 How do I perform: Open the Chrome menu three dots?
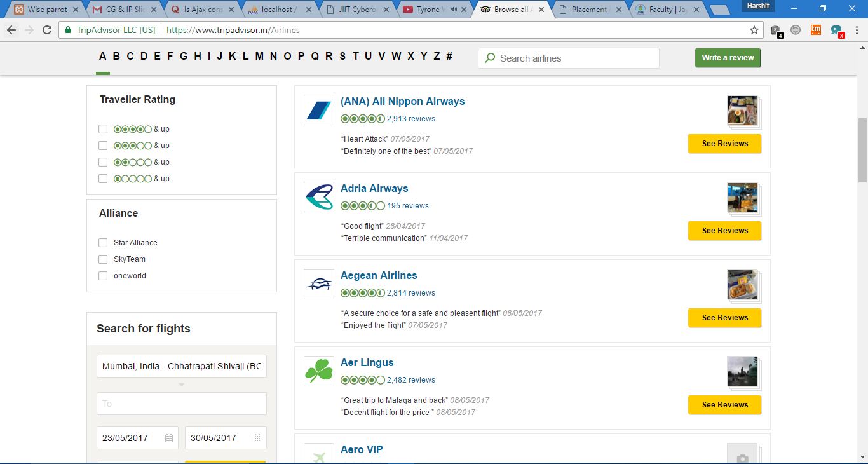(x=856, y=30)
